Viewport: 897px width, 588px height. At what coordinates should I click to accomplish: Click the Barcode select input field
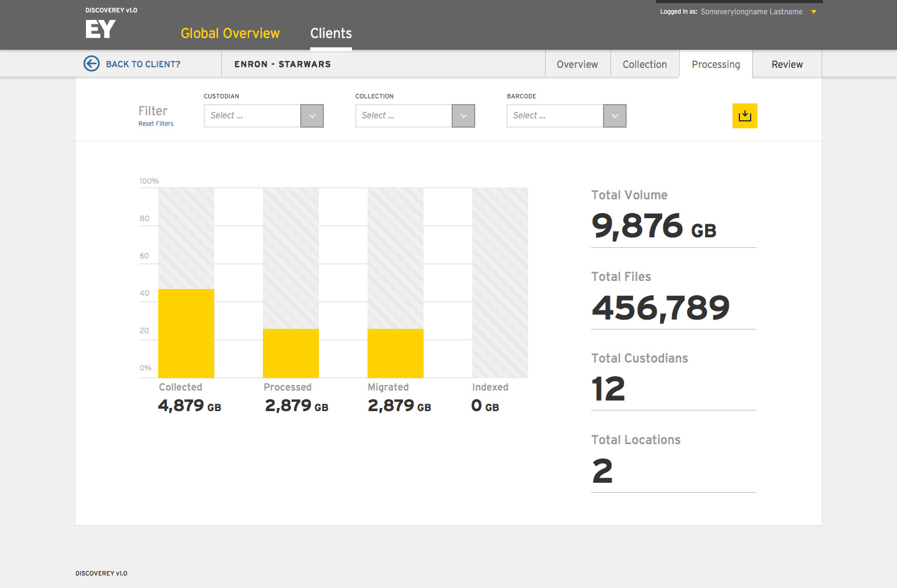click(x=555, y=116)
